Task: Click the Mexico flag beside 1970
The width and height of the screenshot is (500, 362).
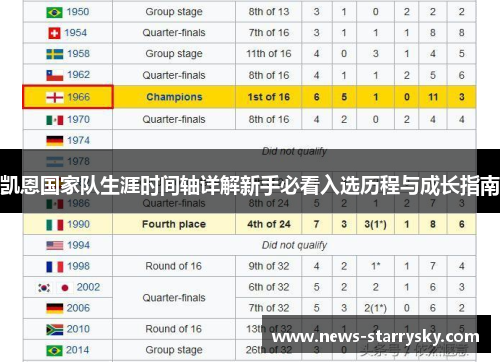Action: point(55,120)
